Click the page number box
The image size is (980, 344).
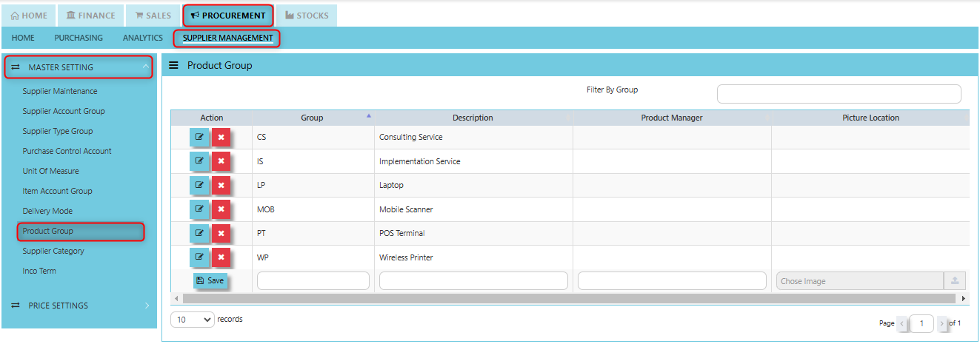click(922, 323)
